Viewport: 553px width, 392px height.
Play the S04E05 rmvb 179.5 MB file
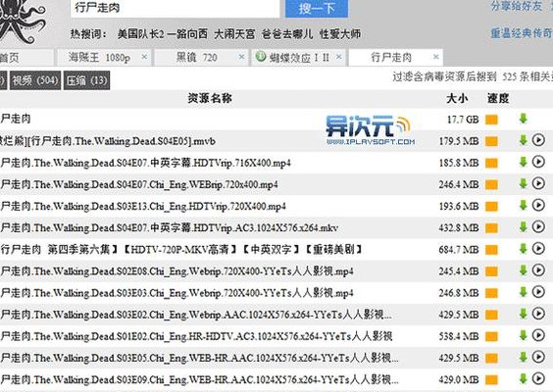pos(538,140)
